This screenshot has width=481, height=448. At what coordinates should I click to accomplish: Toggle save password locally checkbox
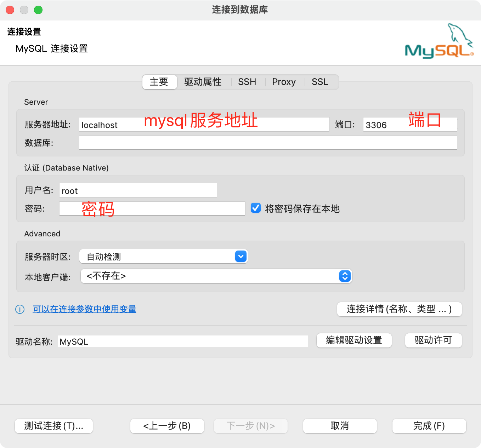pos(255,208)
